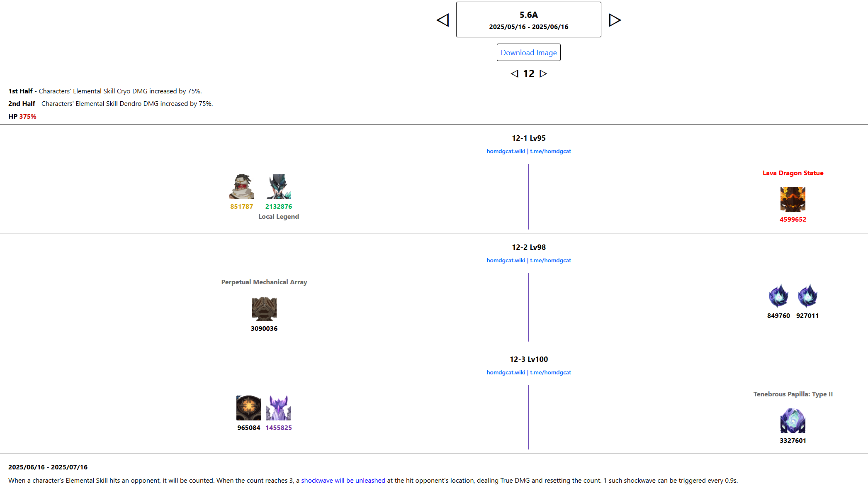
Task: Click the 'shockwave will be unleashed' link
Action: 343,480
